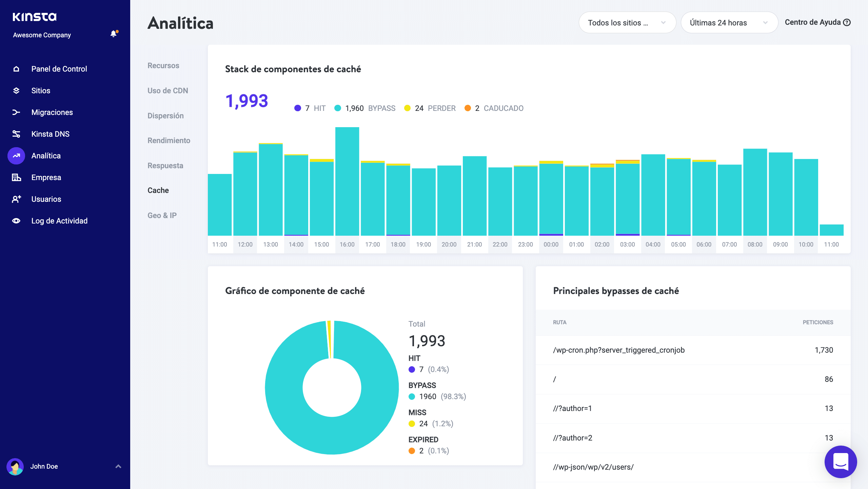
Task: Switch to the Geo & IP tab
Action: [x=162, y=215]
